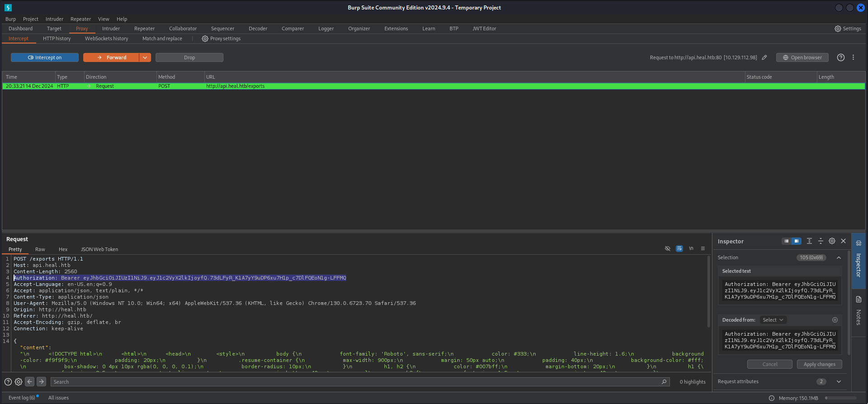868x404 pixels.
Task: Edit the intercepted request target with pencil icon
Action: [764, 57]
